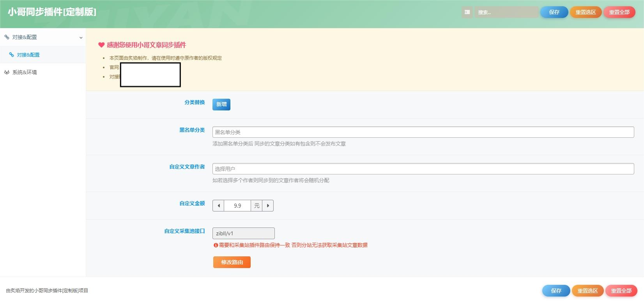
Task: Click the 自定义文章作者 label
Action: (x=187, y=167)
